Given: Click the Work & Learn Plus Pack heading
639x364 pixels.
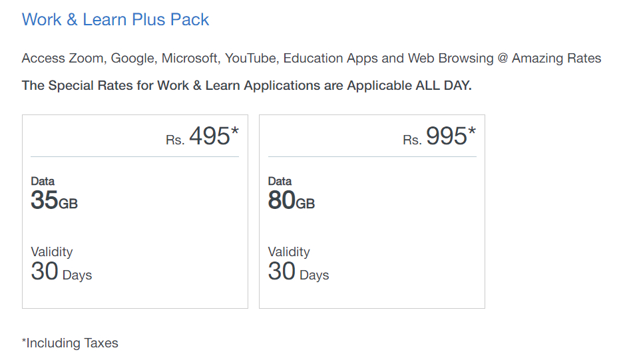Looking at the screenshot, I should coord(115,19).
